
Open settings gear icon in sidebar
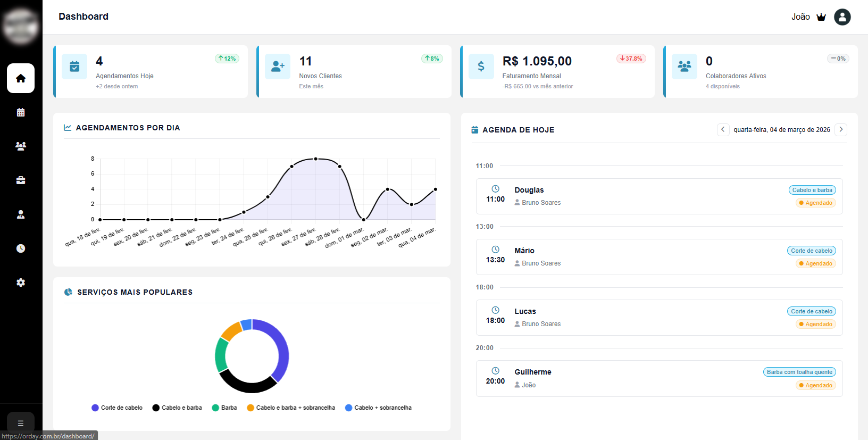pos(21,283)
